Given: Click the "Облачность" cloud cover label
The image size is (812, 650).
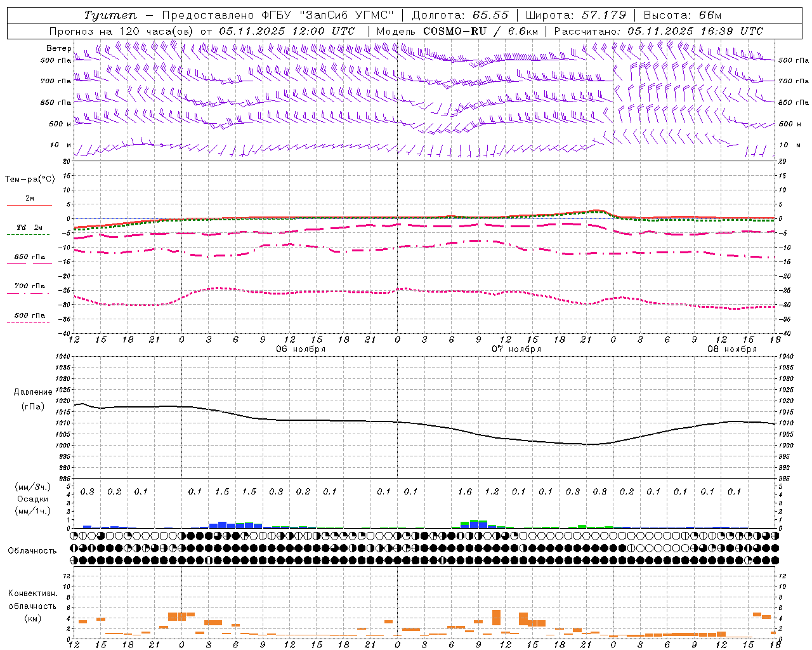Looking at the screenshot, I should coord(32,550).
